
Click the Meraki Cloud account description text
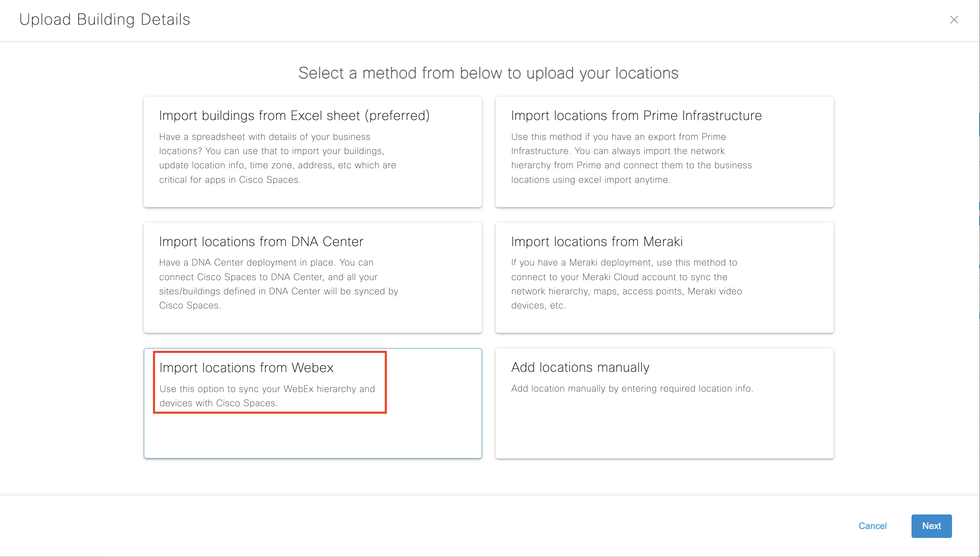coord(626,284)
